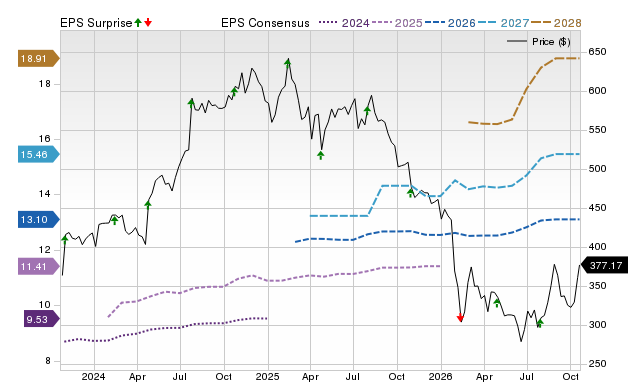The height and width of the screenshot is (382, 640).
Task: Toggle the 2028 consensus series in the legend
Action: (556, 23)
